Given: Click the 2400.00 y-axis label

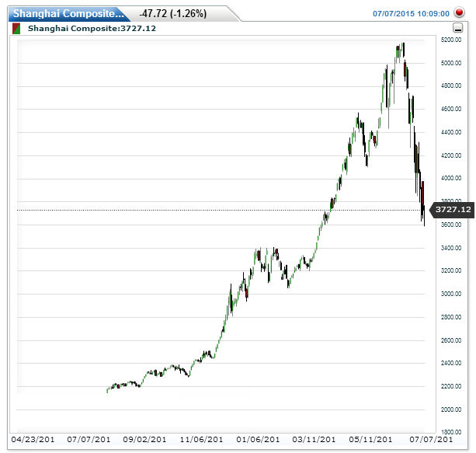Looking at the screenshot, I should 451,363.
